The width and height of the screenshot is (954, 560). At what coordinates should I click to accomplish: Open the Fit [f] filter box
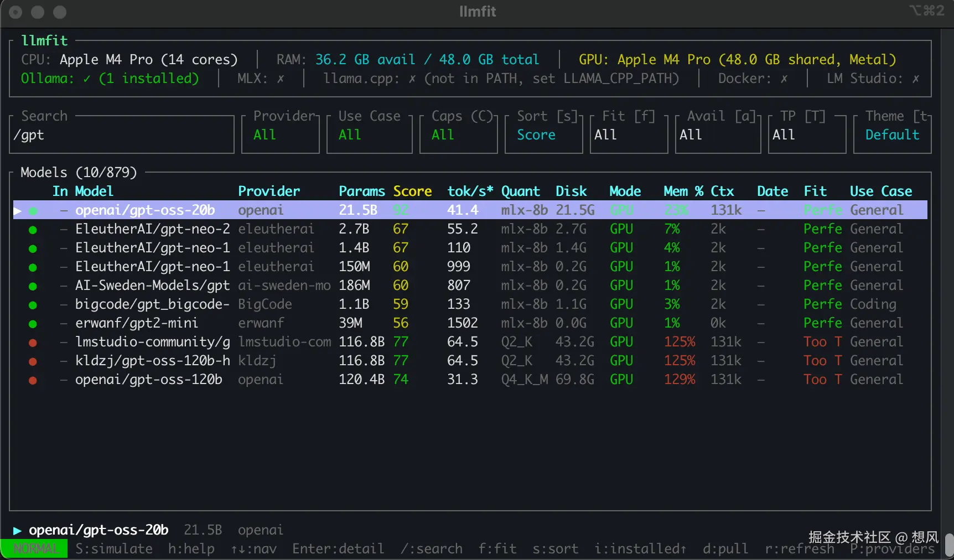coord(629,134)
